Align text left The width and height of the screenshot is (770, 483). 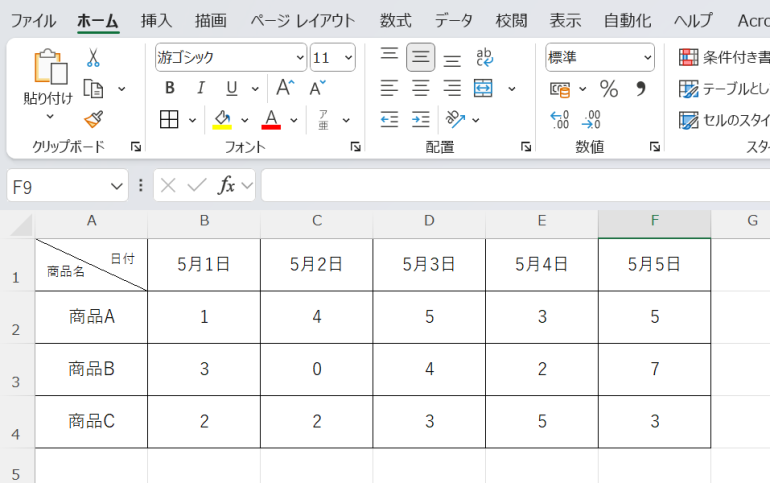(389, 88)
